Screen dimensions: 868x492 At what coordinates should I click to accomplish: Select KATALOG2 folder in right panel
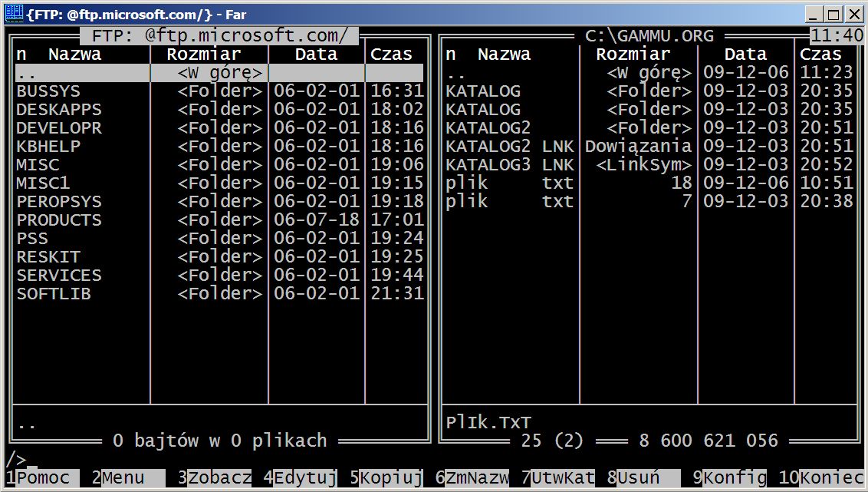[649, 127]
